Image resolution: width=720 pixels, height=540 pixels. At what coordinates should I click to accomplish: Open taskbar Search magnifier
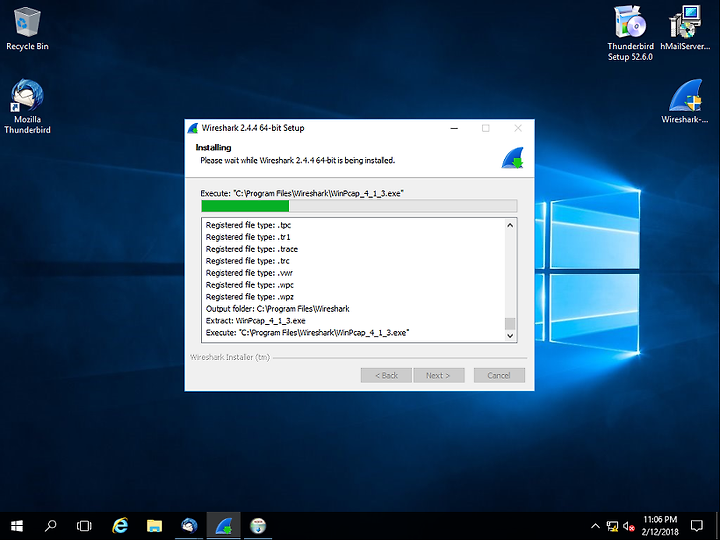pos(50,526)
